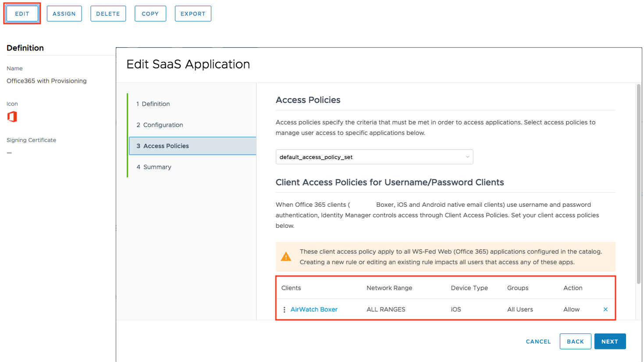This screenshot has height=362, width=644.
Task: Go back with the BACK button
Action: pos(575,341)
